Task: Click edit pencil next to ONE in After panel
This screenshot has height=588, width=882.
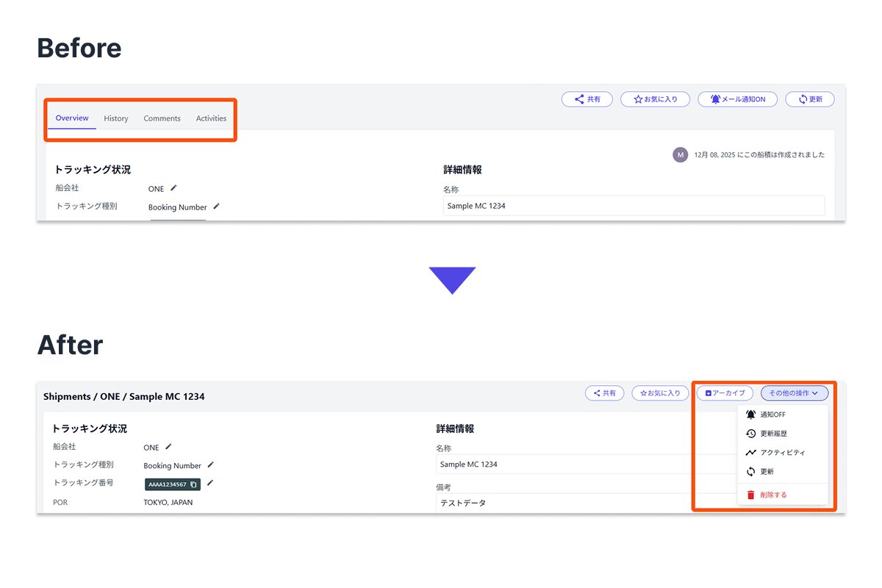Action: (168, 446)
